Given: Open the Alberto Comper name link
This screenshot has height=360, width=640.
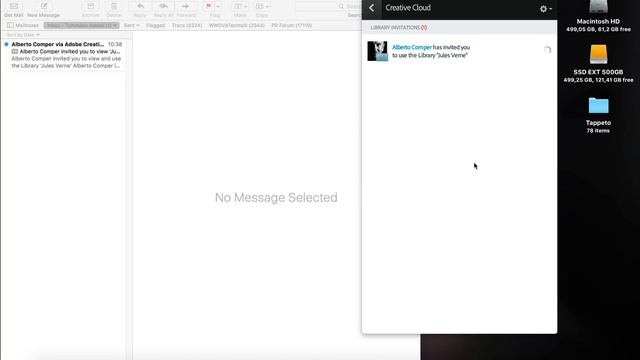Looking at the screenshot, I should pyautogui.click(x=411, y=47).
